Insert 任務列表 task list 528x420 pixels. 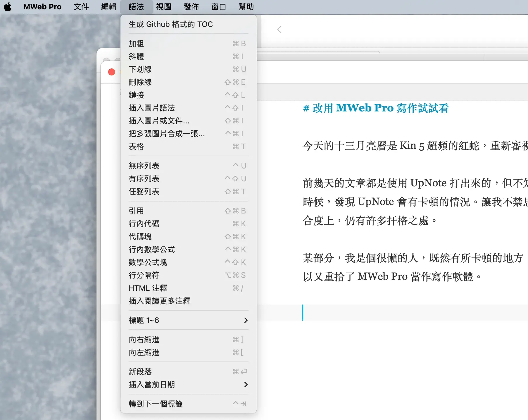(x=189, y=192)
